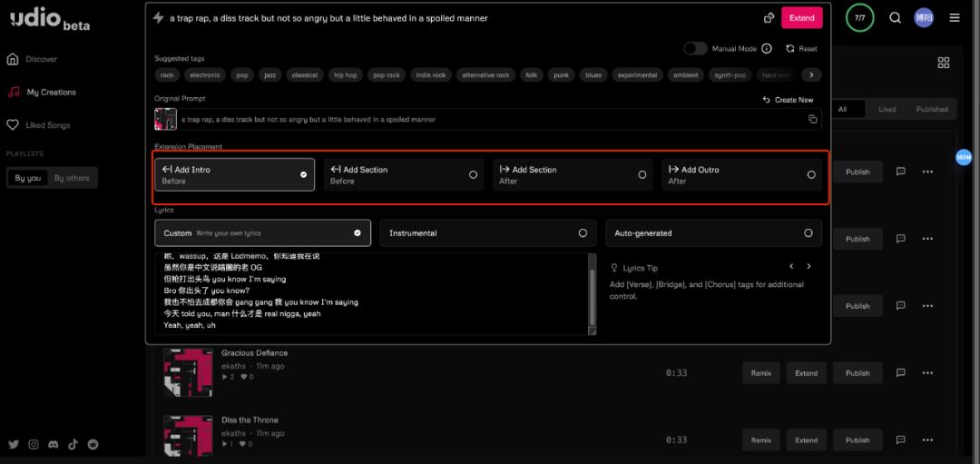The height and width of the screenshot is (464, 980).
Task: Click the My Creations music note icon
Action: (x=13, y=92)
